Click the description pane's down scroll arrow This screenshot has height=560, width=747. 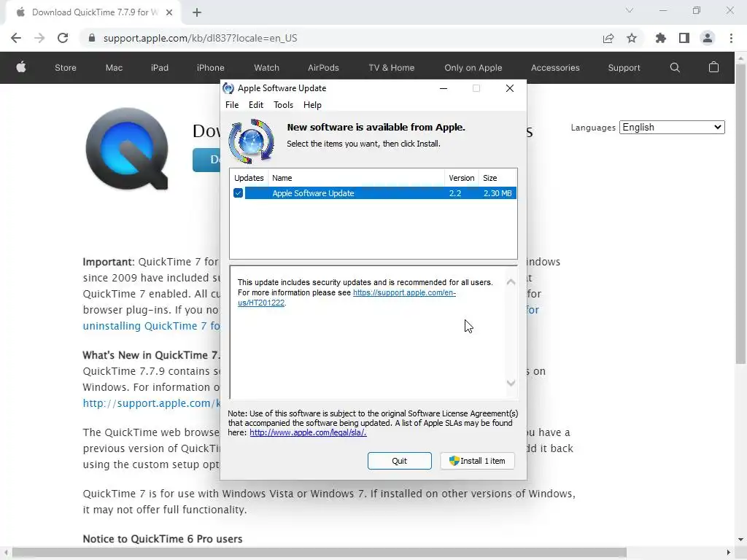[511, 383]
